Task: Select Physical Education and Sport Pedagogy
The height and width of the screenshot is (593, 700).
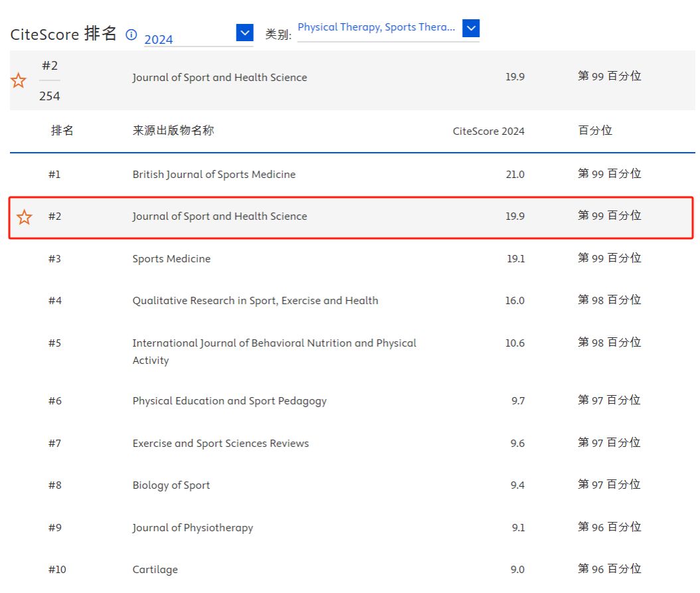Action: click(229, 401)
